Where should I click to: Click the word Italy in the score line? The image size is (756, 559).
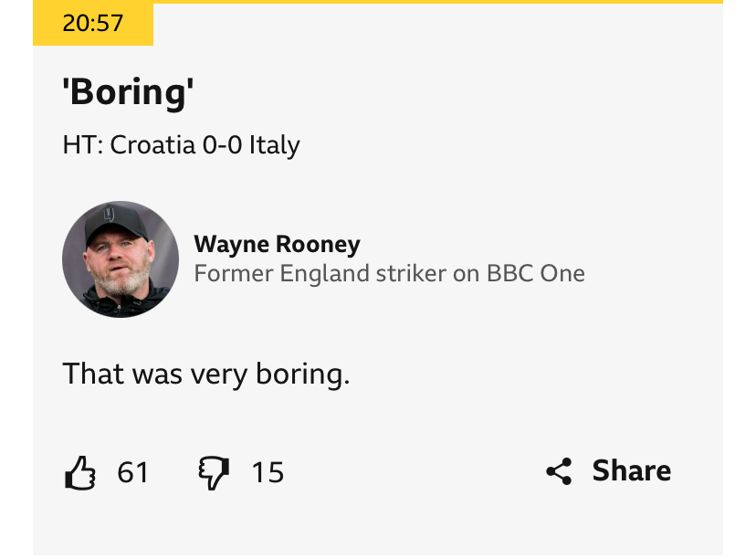(x=274, y=145)
